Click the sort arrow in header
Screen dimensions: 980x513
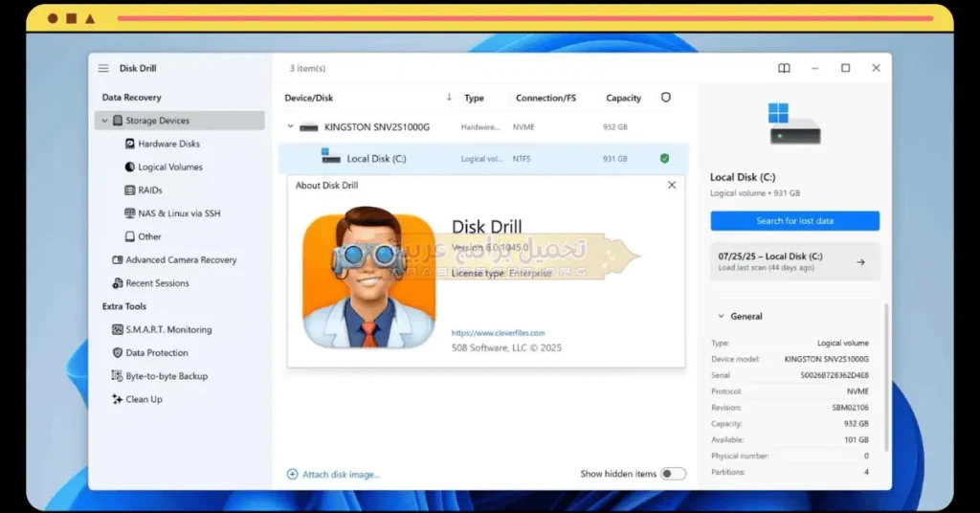(x=449, y=98)
